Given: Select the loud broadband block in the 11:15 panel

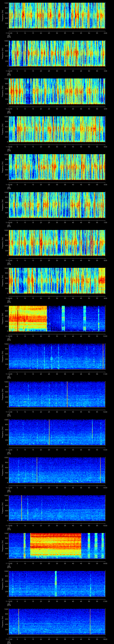Looking at the screenshot, I should tap(56, 546).
